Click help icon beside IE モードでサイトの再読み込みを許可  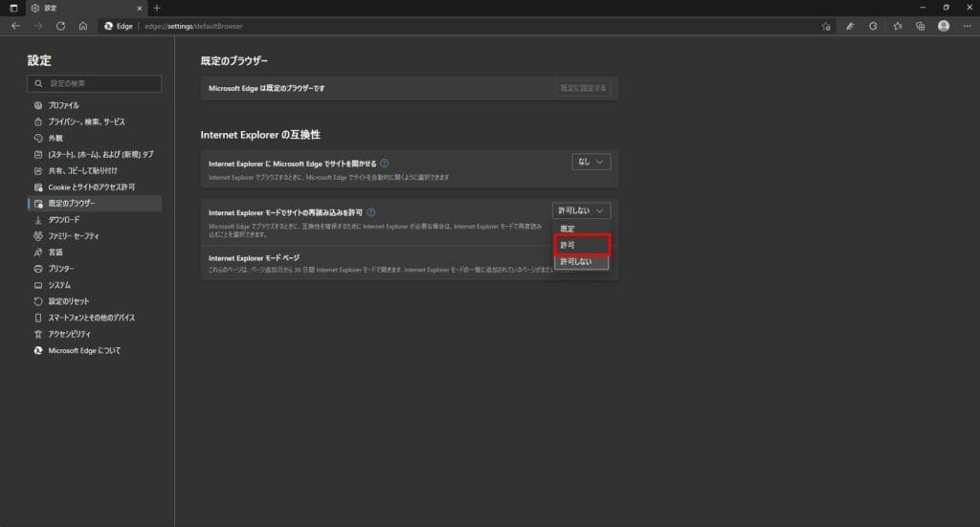click(370, 212)
